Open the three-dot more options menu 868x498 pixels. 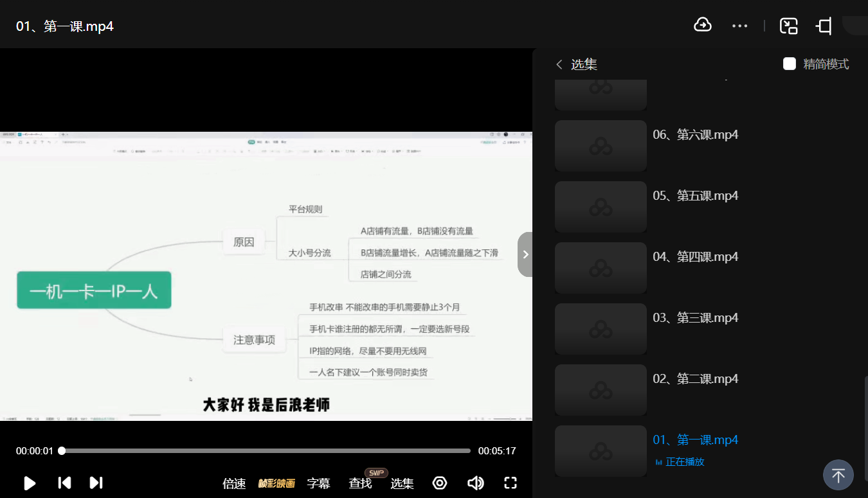coord(739,26)
